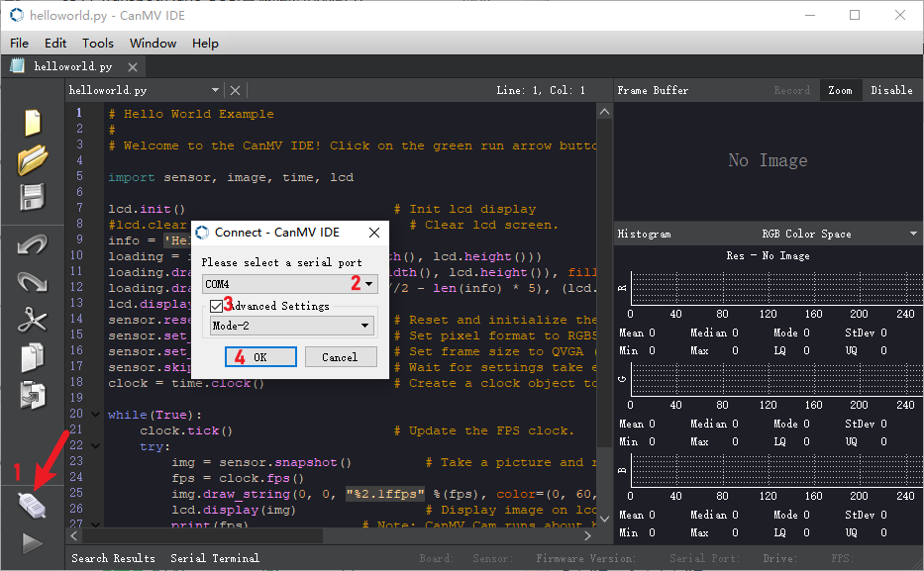Open the COM4 serial port dropdown
This screenshot has height=571, width=924.
point(289,284)
